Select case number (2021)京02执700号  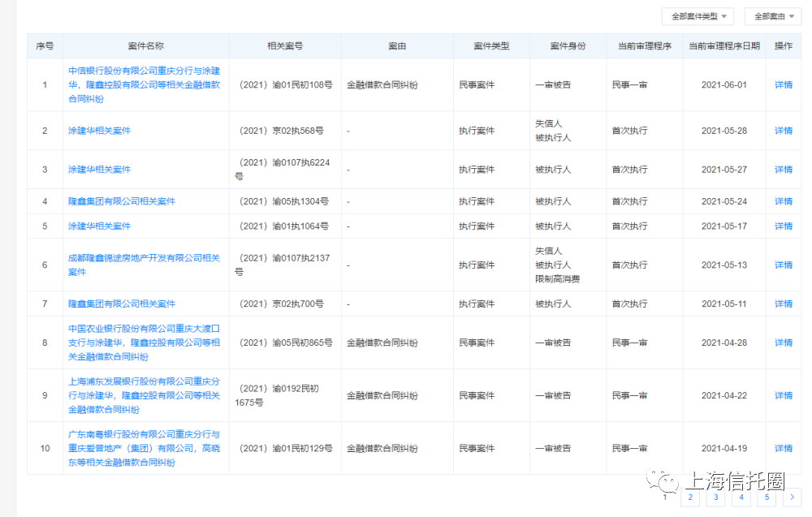(x=281, y=304)
